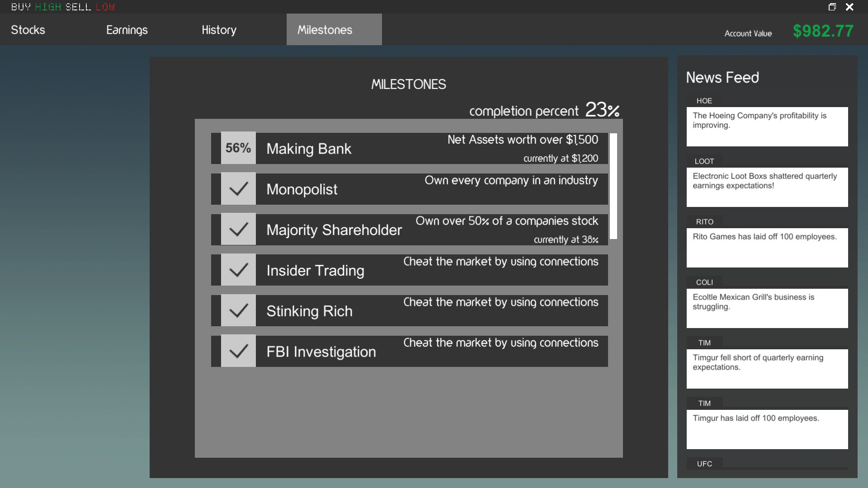Open the History tab
The width and height of the screenshot is (868, 488).
219,30
